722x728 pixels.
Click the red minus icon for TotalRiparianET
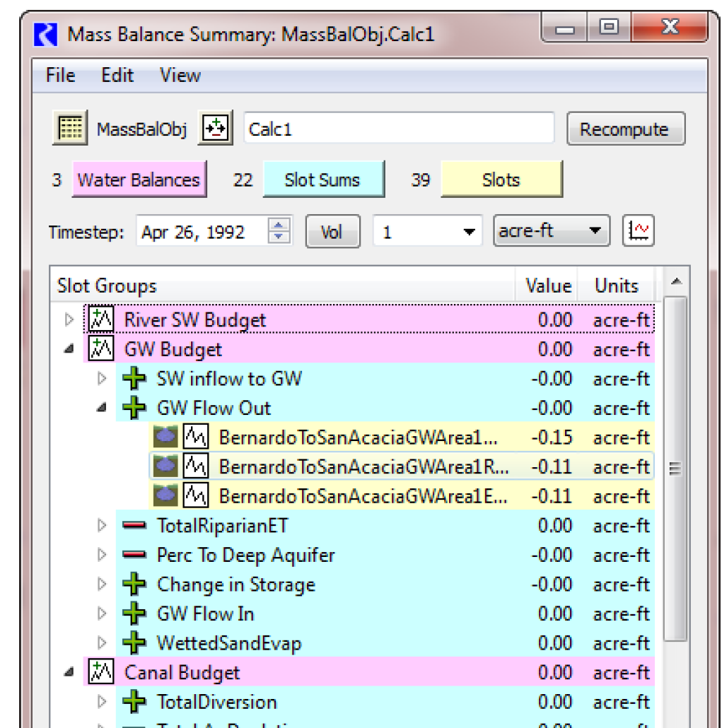tap(134, 526)
